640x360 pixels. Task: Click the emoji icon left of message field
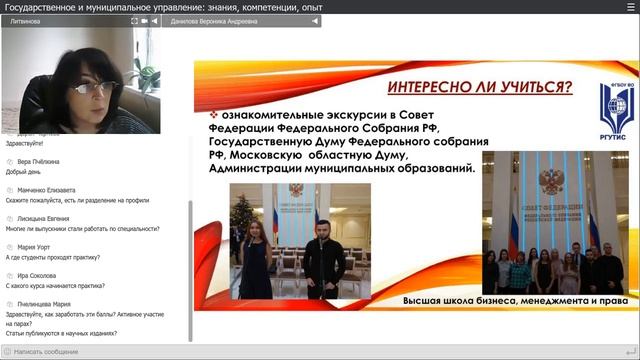pos(7,351)
